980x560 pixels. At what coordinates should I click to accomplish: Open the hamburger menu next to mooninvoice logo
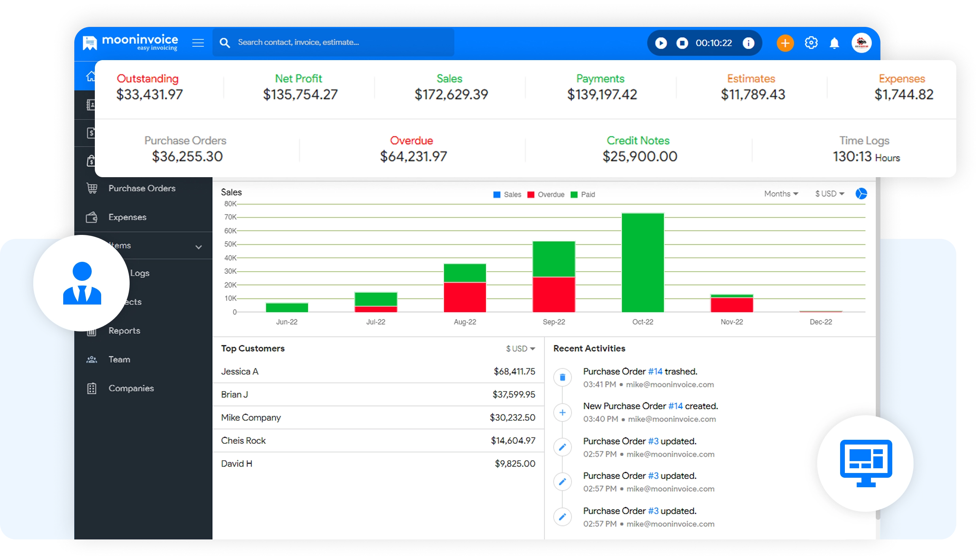click(x=198, y=42)
